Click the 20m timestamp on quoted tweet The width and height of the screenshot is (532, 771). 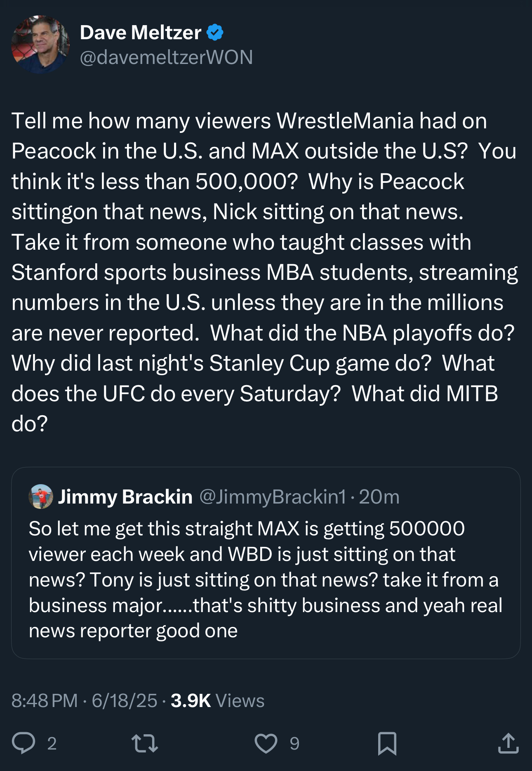[379, 497]
